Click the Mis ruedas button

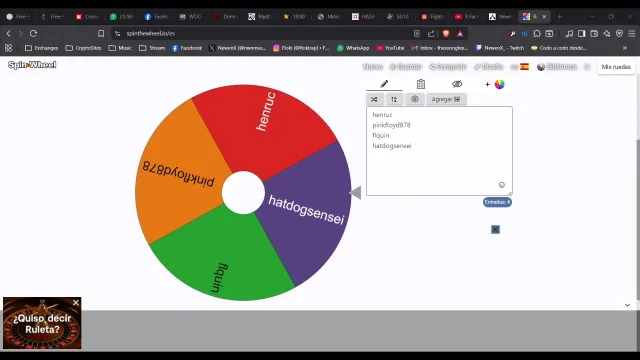(616, 67)
